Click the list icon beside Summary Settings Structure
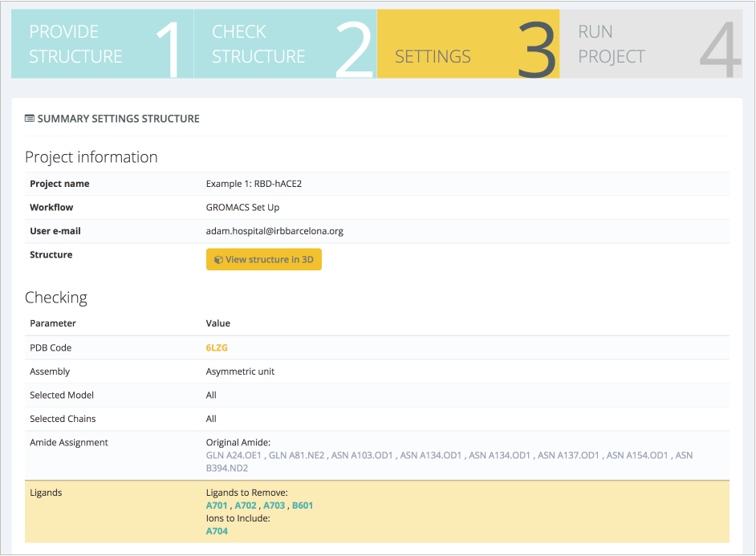 click(x=30, y=119)
